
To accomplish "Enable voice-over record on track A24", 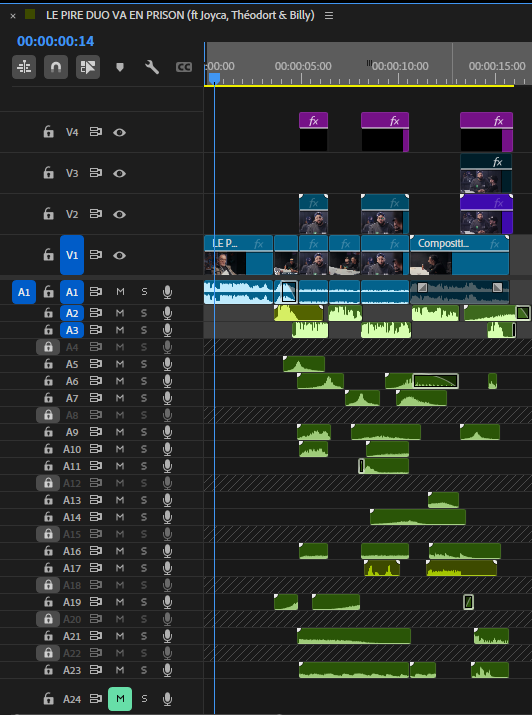I will click(x=167, y=699).
